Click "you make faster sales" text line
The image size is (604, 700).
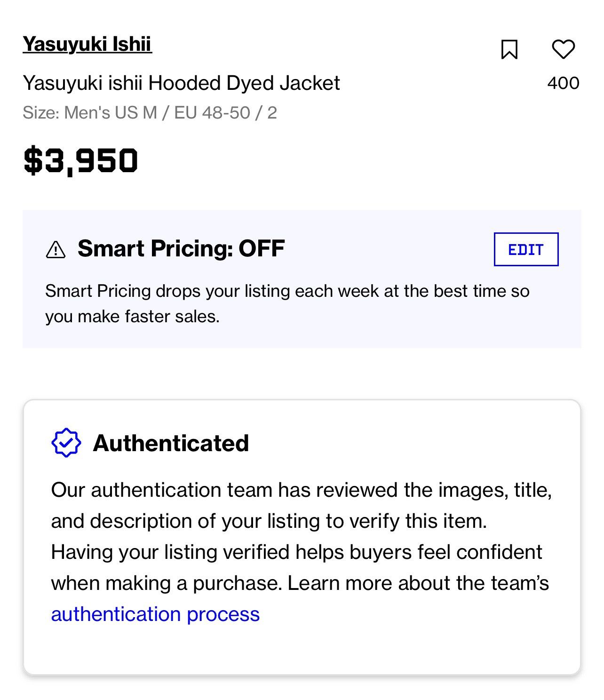point(132,317)
